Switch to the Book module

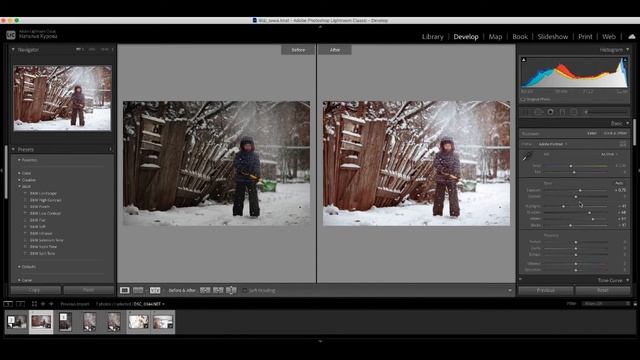[x=520, y=37]
